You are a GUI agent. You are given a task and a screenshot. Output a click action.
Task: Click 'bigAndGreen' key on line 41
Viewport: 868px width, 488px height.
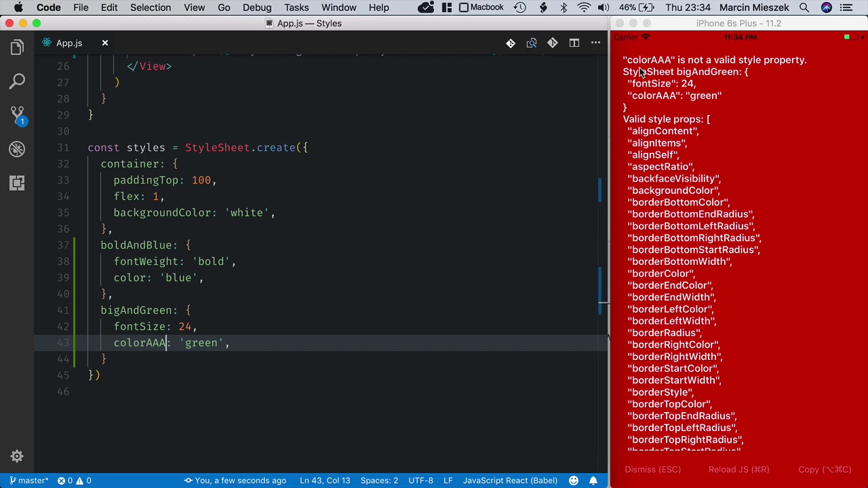click(136, 310)
